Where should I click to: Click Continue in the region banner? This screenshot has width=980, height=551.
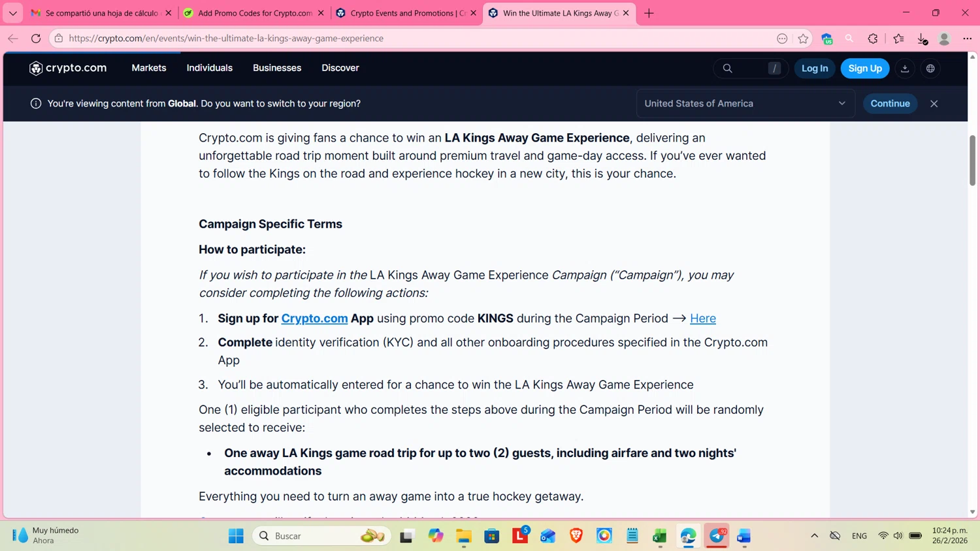coord(890,104)
